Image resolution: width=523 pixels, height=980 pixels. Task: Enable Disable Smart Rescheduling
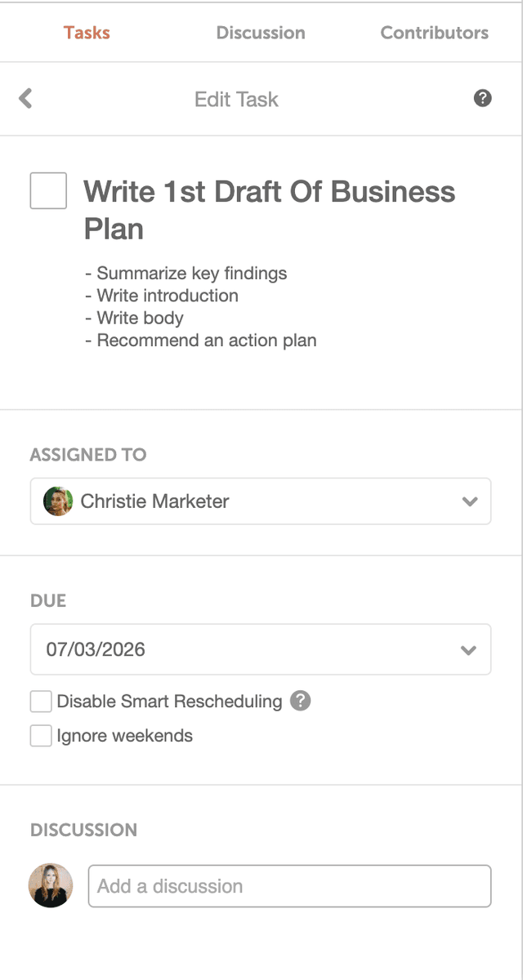coord(40,701)
